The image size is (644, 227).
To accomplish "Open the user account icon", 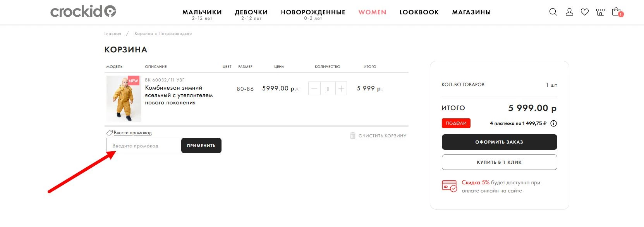I will [569, 12].
